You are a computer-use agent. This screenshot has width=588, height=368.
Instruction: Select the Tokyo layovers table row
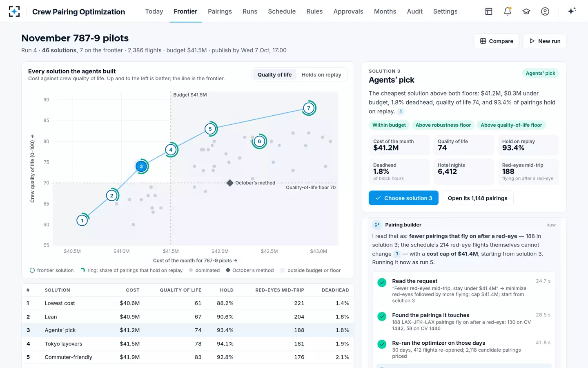(188, 344)
